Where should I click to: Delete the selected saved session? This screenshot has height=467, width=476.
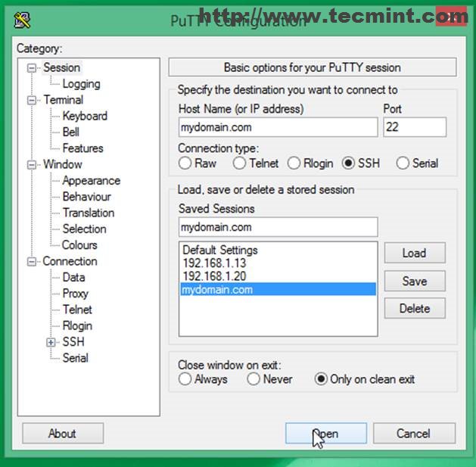point(415,309)
